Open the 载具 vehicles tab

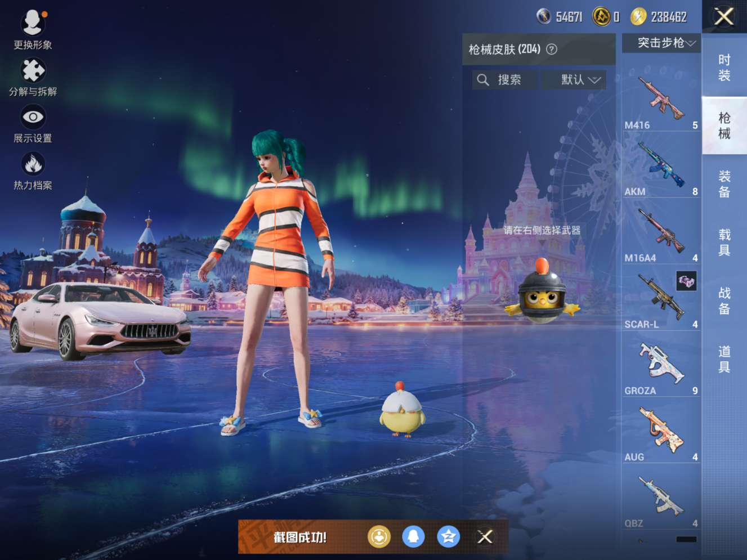724,243
